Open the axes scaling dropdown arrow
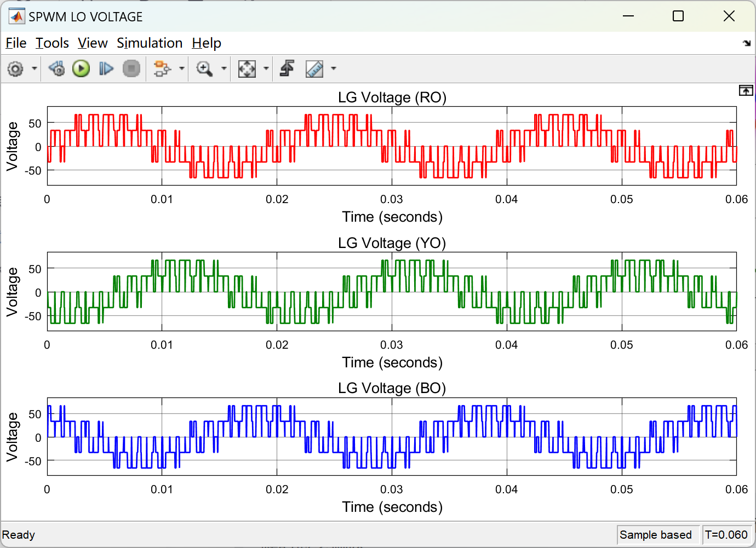This screenshot has width=756, height=548. pyautogui.click(x=266, y=69)
